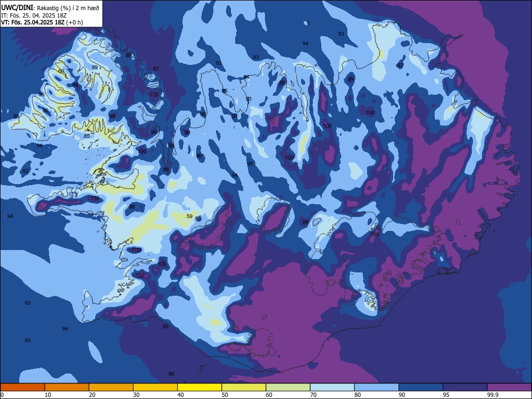Select the light blue 80–90 legend swatch

tap(376, 387)
